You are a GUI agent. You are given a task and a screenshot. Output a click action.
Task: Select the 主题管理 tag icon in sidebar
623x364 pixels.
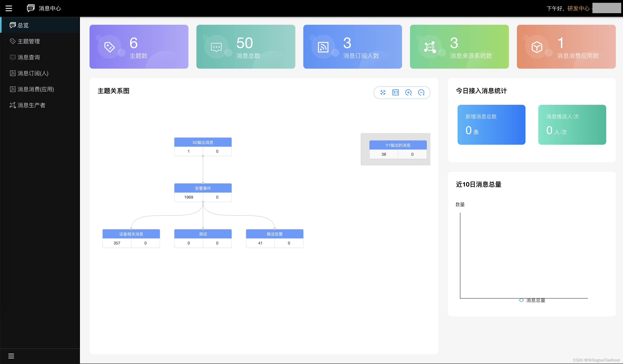(x=13, y=41)
